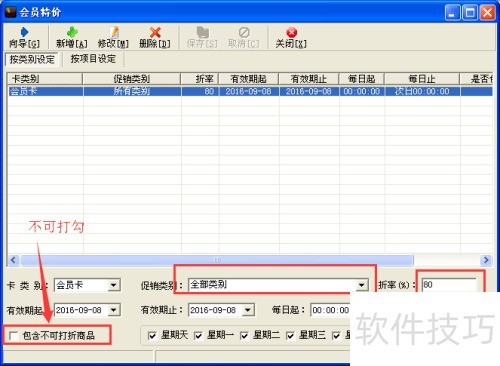Expand the 卡类别 dropdown
Screen dimensions: 500x366
(x=114, y=285)
